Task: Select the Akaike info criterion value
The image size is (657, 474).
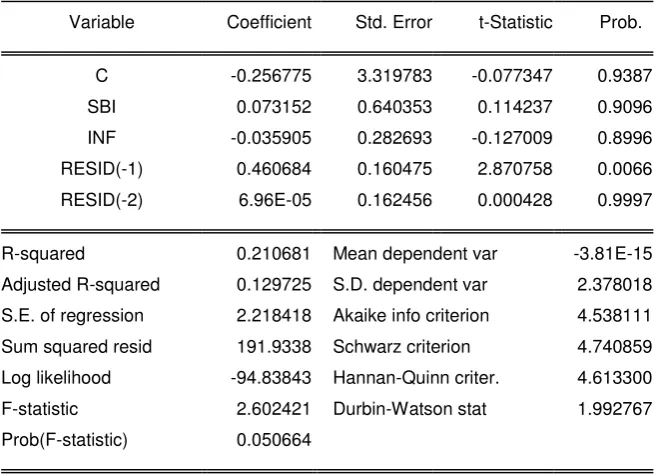Action: click(x=615, y=316)
